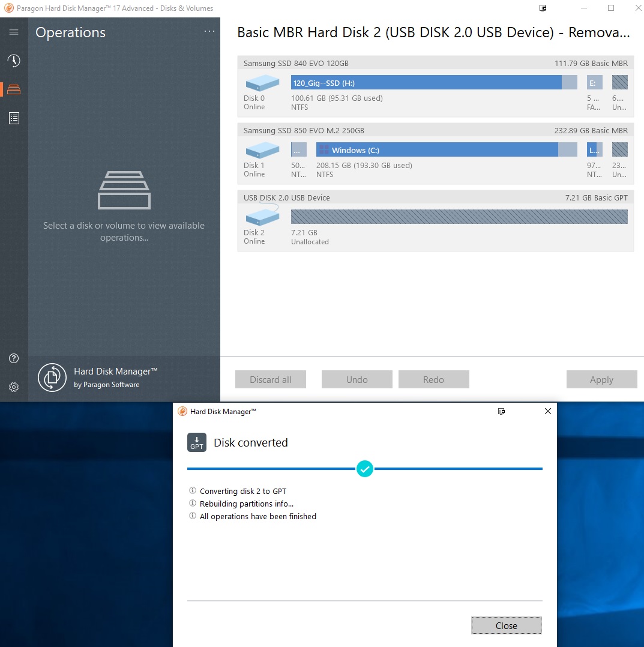Select the unallocated block on Disk 1

[x=619, y=149]
